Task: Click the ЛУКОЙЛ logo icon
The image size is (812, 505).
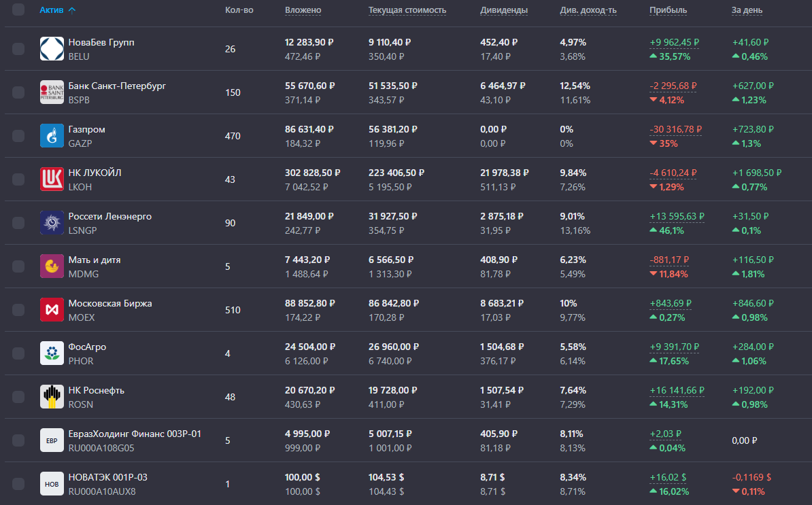Action: pos(52,179)
